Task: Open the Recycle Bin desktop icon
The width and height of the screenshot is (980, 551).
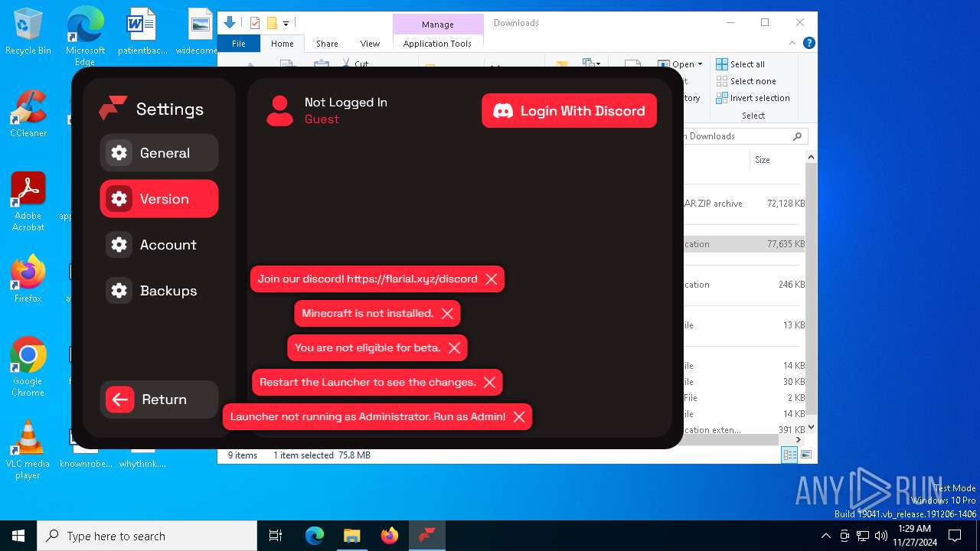Action: [x=28, y=32]
